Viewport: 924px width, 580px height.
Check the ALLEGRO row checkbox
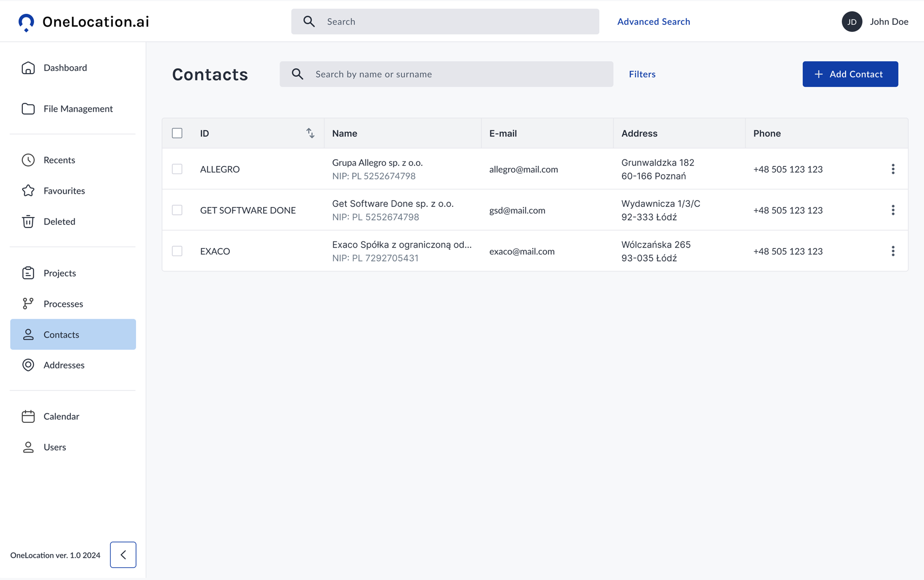(177, 169)
